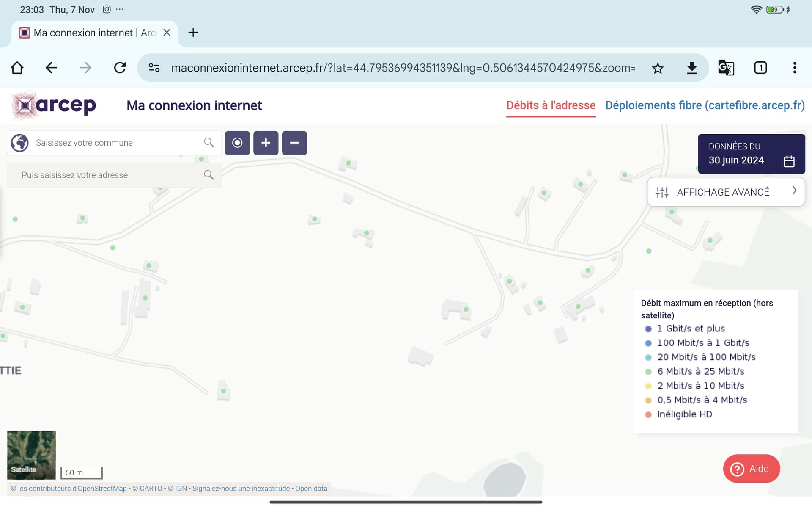
Task: Expand the Affichage avancé panel
Action: pyautogui.click(x=726, y=192)
